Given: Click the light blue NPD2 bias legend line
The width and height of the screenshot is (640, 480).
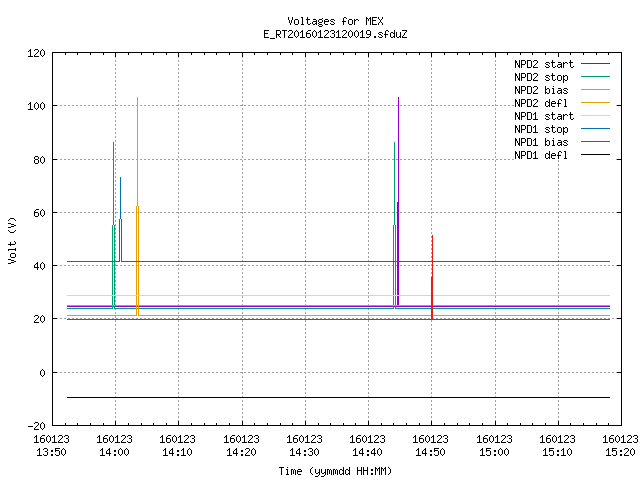Looking at the screenshot, I should coord(595,89).
